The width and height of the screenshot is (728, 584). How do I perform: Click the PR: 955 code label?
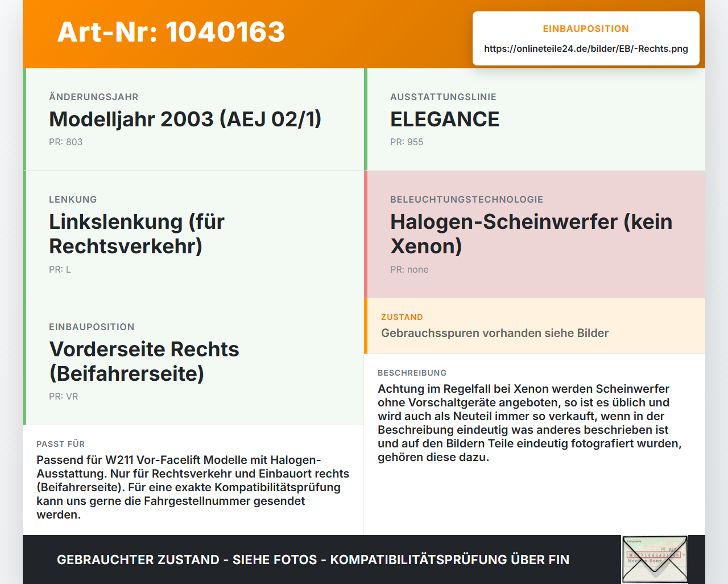pos(407,142)
